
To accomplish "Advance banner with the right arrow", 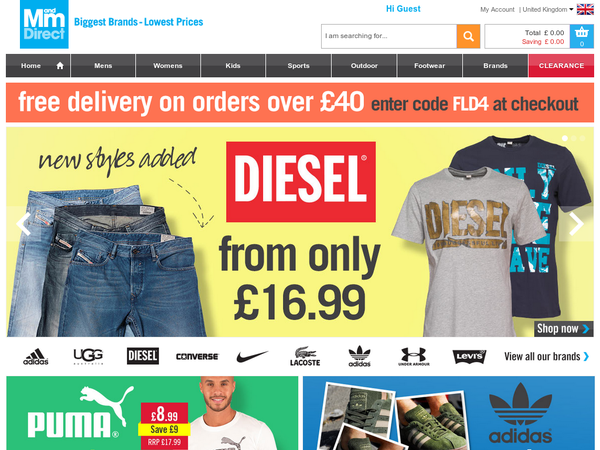I will [x=576, y=223].
